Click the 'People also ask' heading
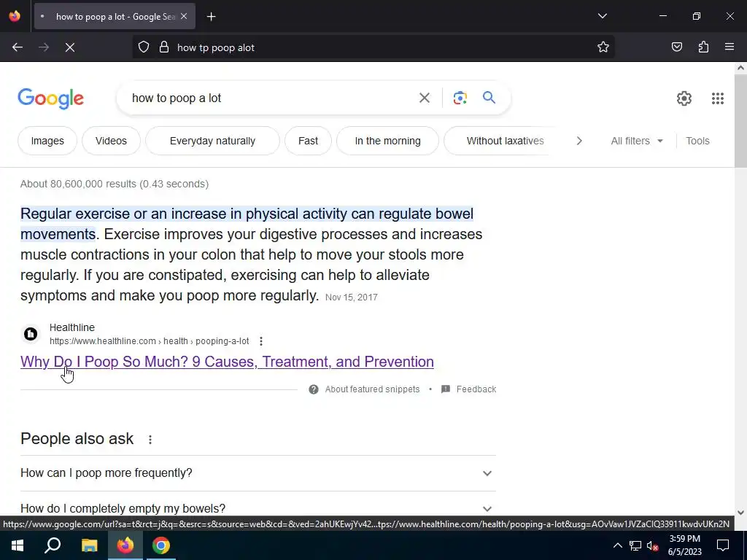 coord(77,438)
